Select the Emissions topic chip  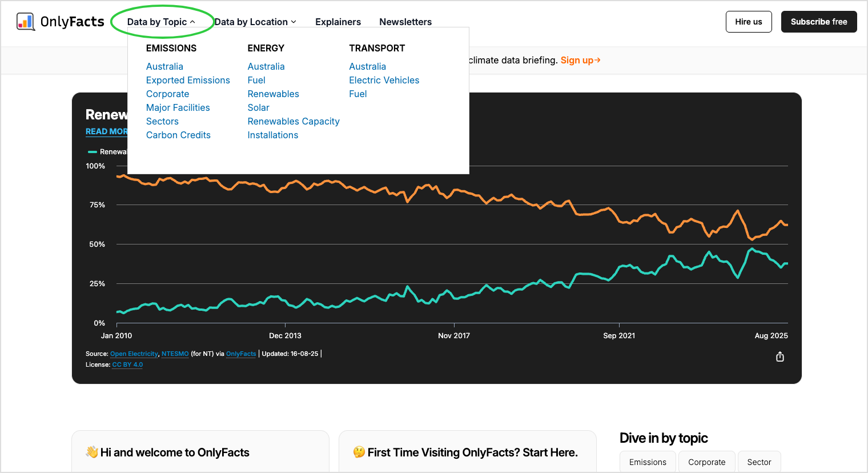[x=648, y=462]
